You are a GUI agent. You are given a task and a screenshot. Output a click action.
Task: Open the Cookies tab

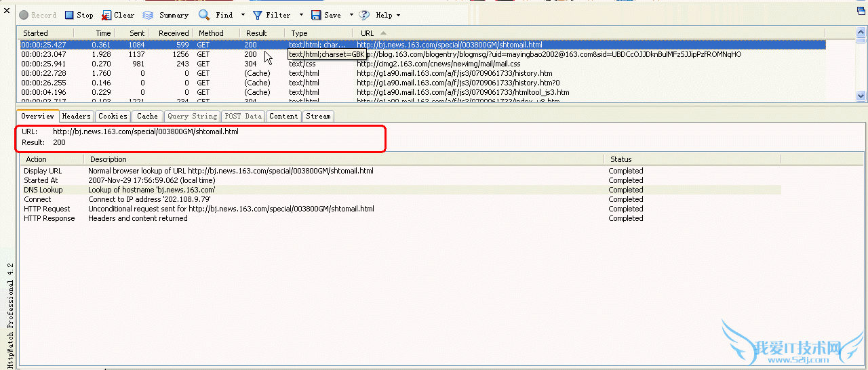tap(113, 117)
